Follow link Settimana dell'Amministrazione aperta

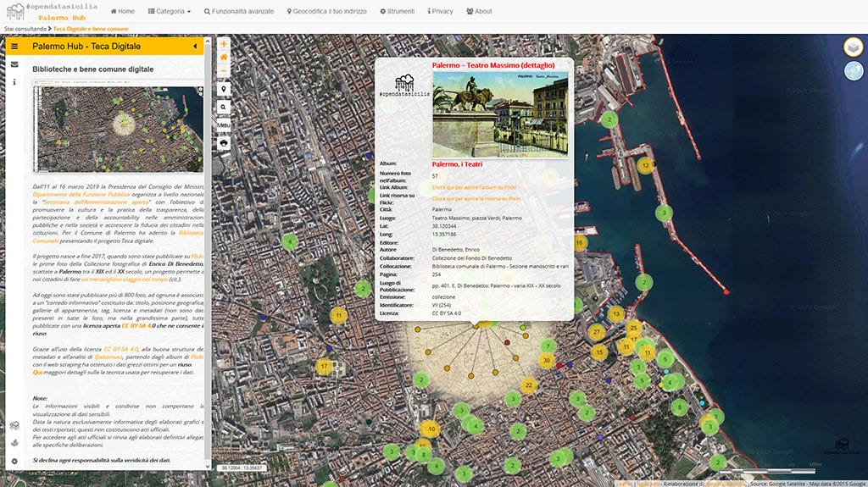click(97, 202)
